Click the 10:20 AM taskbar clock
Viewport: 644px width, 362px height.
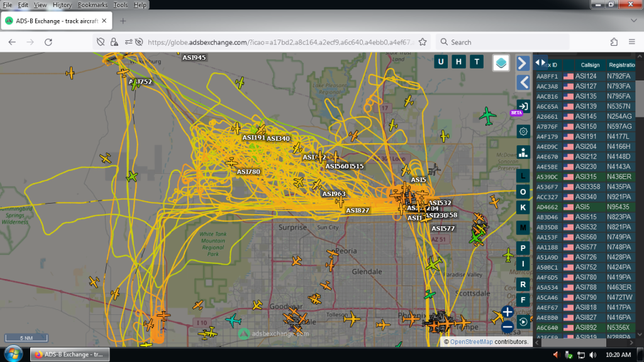tap(618, 354)
